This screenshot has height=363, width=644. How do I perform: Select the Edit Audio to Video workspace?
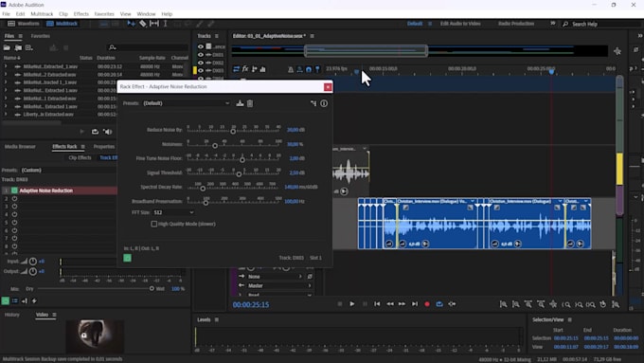460,24
